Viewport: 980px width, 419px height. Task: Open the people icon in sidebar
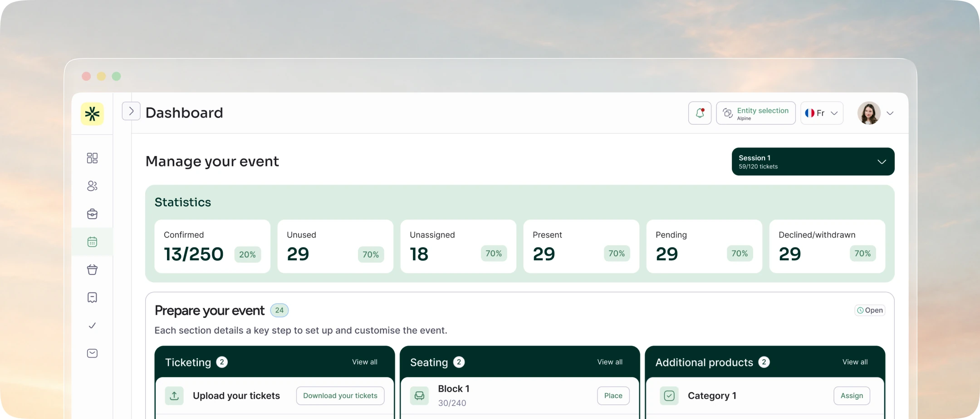(92, 186)
